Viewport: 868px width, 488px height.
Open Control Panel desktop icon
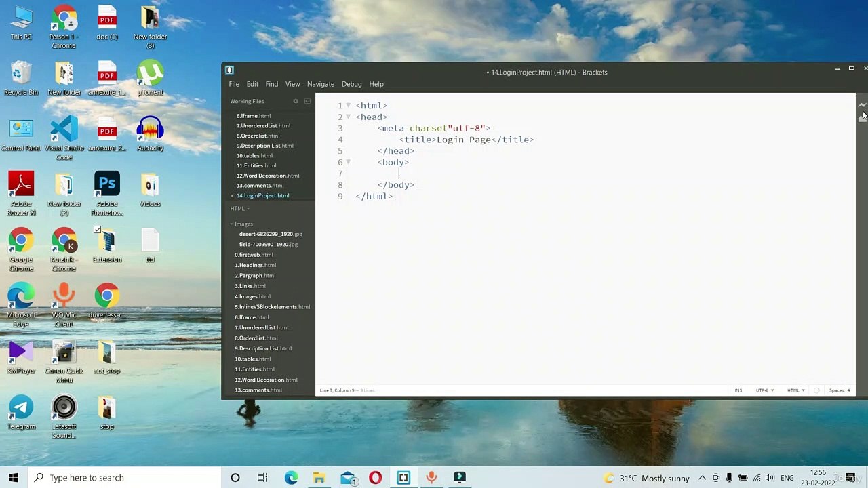click(x=21, y=135)
